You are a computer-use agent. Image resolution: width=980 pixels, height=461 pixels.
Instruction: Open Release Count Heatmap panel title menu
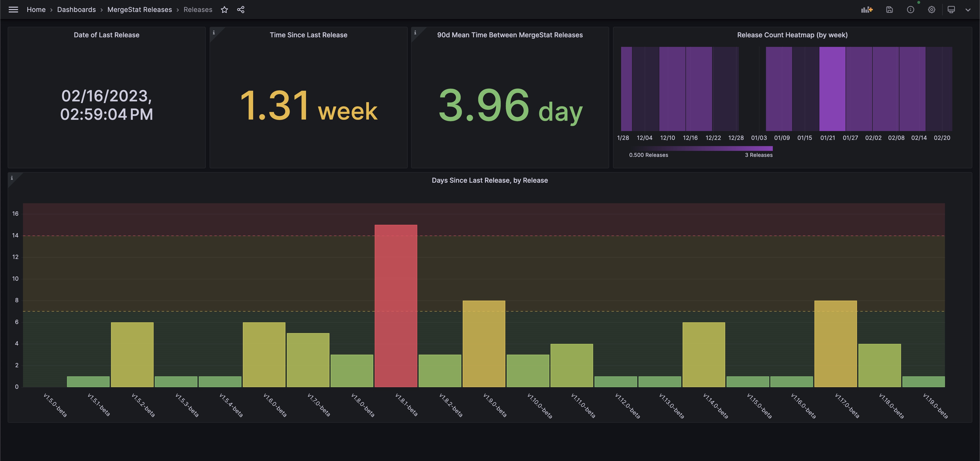(792, 35)
